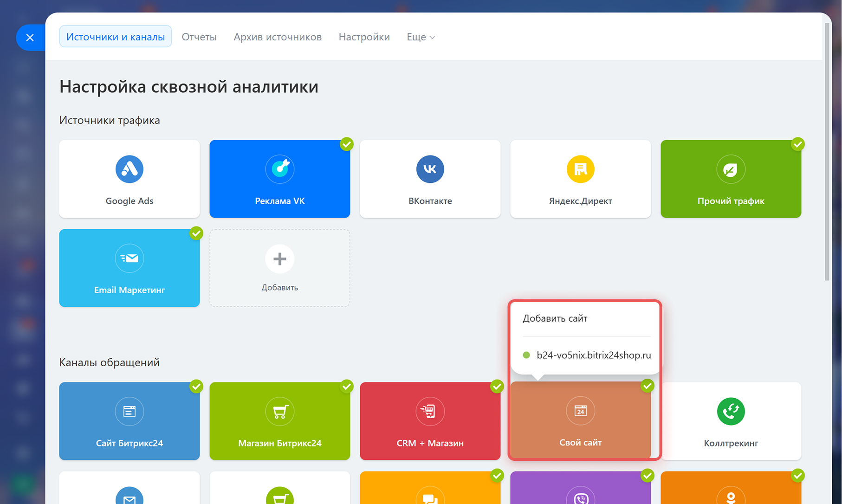842x504 pixels.
Task: Click the checkmark badge on Магазин Битрикс24
Action: [x=347, y=387]
